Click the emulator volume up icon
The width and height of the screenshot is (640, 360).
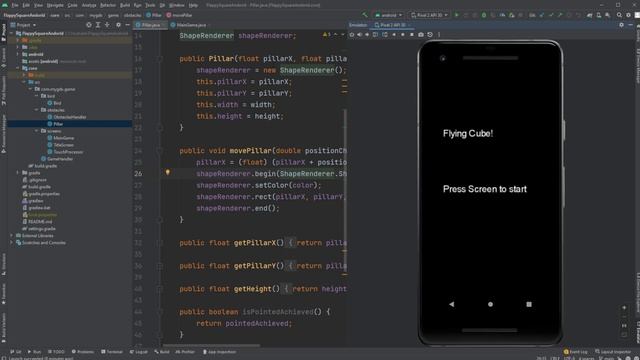pos(360,35)
